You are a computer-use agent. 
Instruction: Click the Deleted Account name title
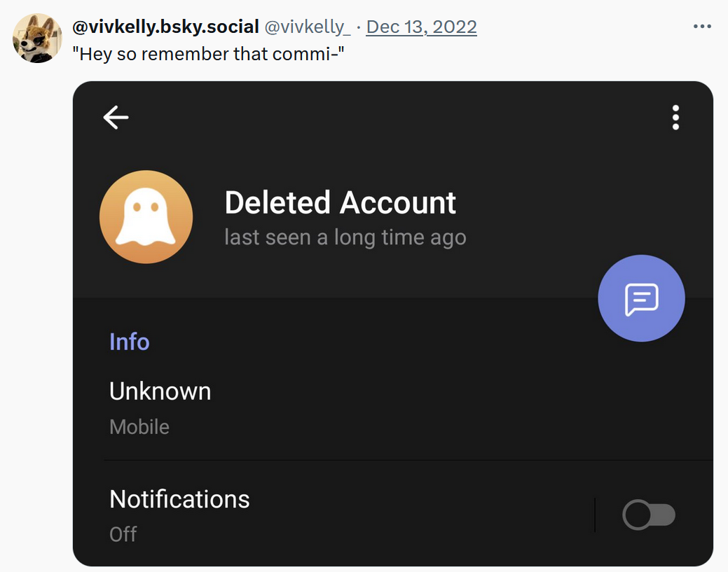[x=341, y=203]
